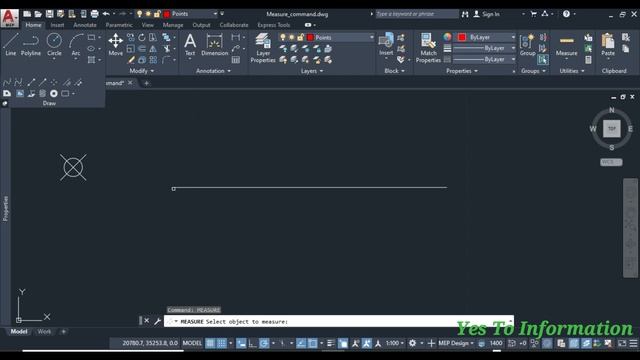Click the customize command line wrench icon
This screenshot has width=640, height=360.
(x=157, y=321)
